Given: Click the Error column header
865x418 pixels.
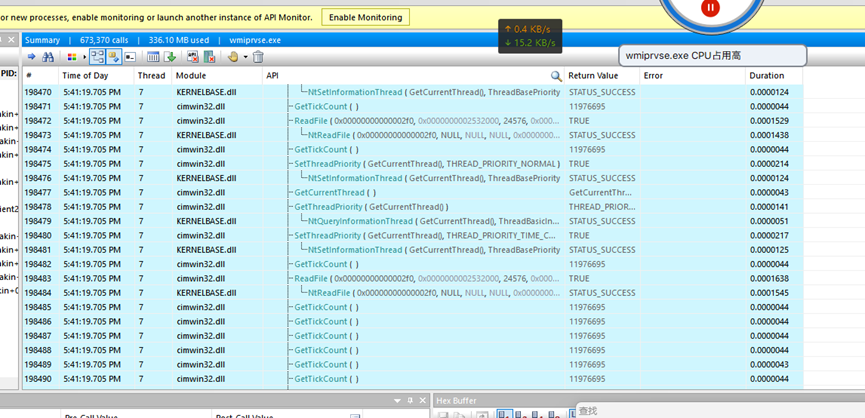Looking at the screenshot, I should [692, 76].
